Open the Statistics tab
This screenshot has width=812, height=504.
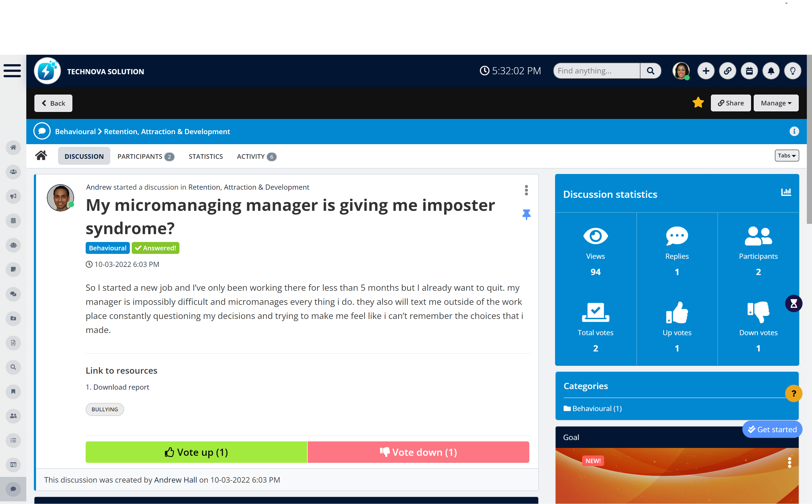205,156
